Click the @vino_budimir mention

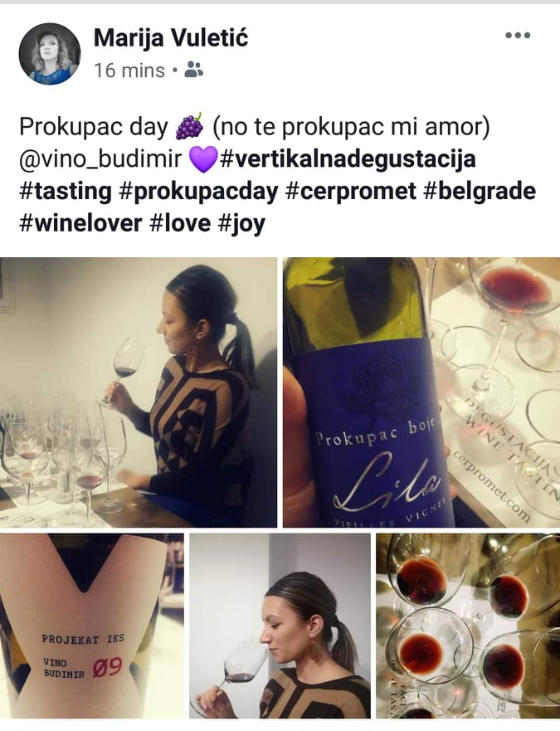[x=100, y=159]
